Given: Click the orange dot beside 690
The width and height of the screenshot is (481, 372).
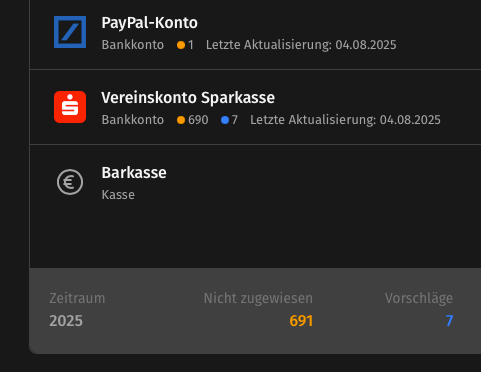Looking at the screenshot, I should click(181, 120).
